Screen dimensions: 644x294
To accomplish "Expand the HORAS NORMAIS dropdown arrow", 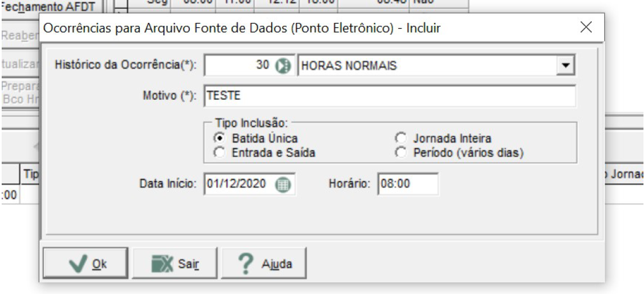I will pos(566,66).
